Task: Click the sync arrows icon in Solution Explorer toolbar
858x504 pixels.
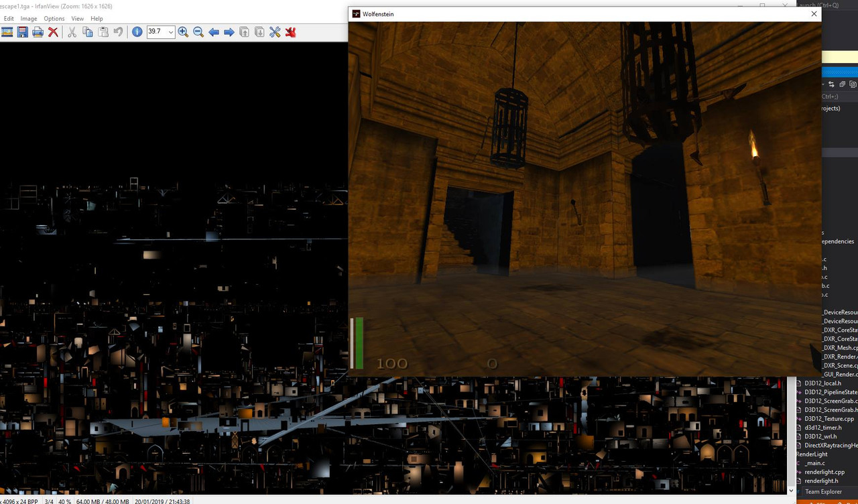Action: tap(831, 84)
